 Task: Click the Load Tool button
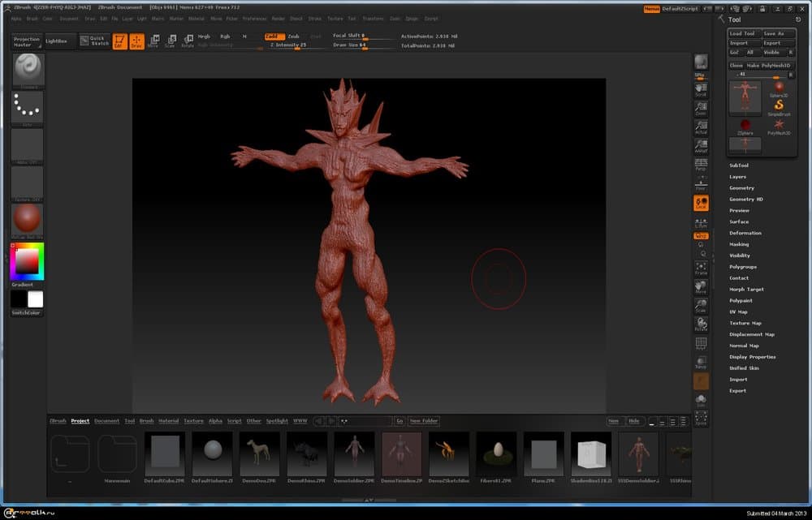pos(742,34)
